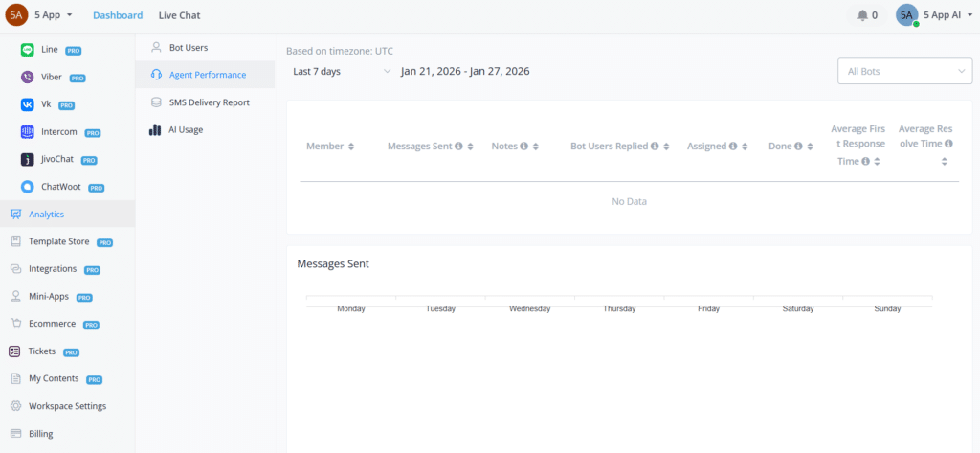This screenshot has width=980, height=453.
Task: Select the Line channel icon
Action: tap(28, 50)
